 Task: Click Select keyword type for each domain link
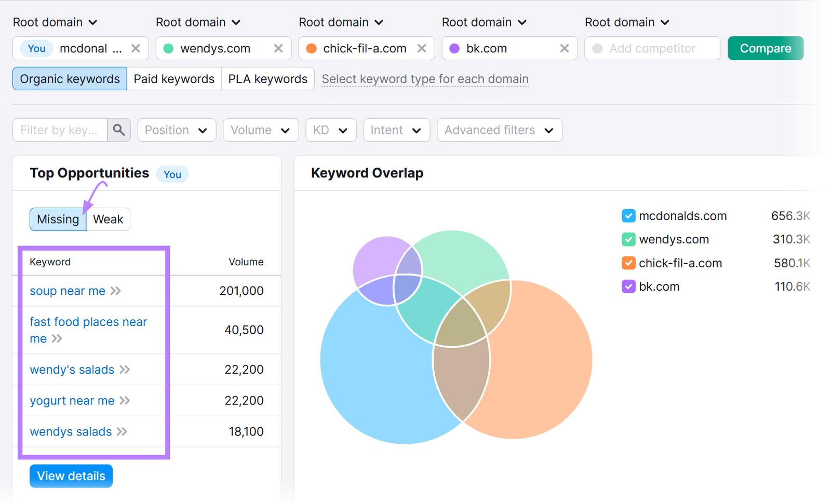coord(425,79)
